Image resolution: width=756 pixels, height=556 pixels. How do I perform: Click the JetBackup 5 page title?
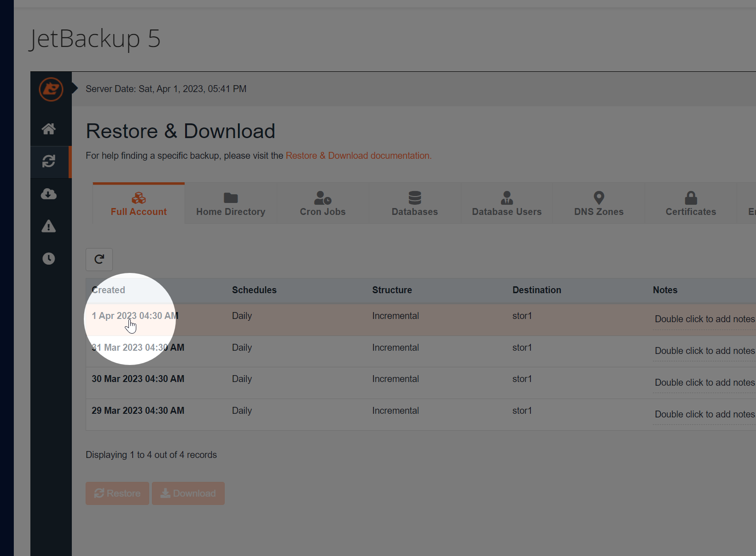[95, 39]
